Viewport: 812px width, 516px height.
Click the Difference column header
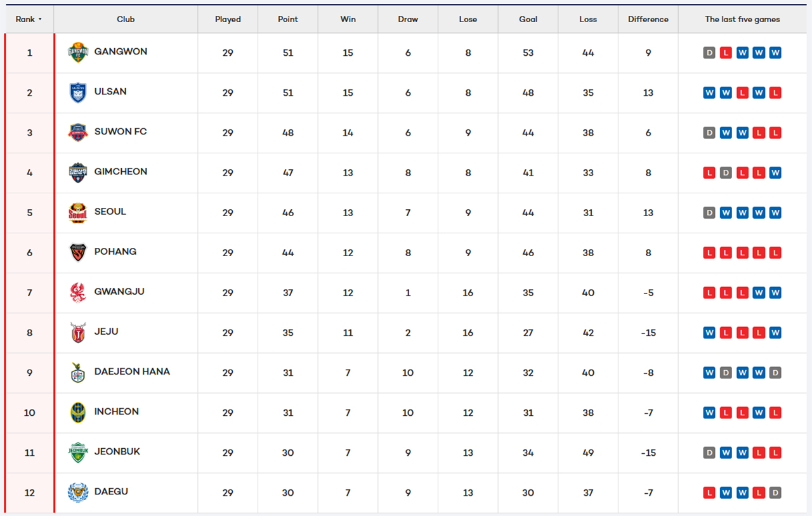pos(648,20)
